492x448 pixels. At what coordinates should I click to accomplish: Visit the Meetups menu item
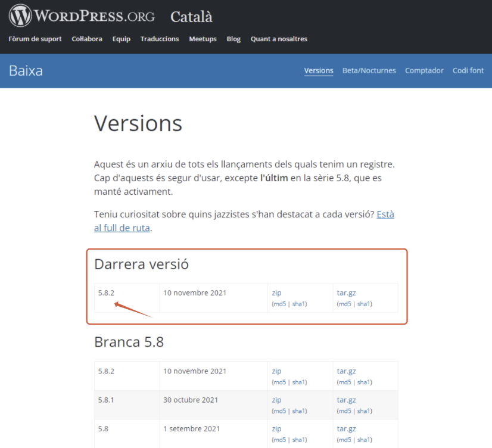click(203, 39)
